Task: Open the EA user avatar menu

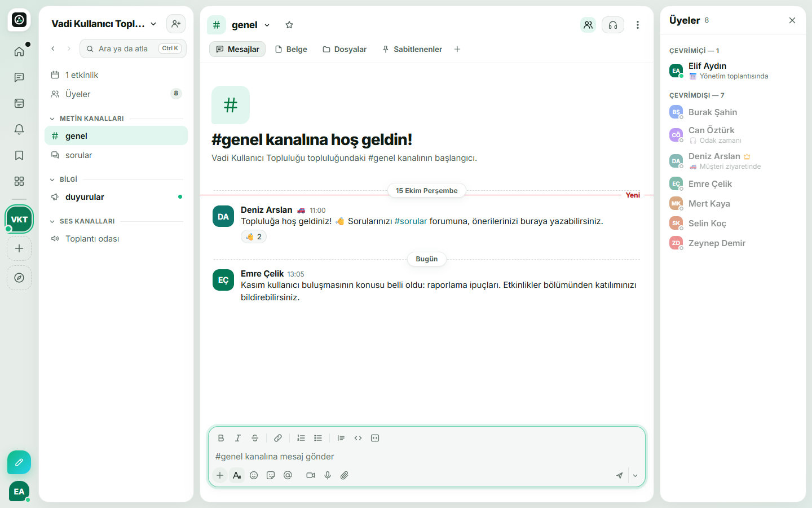Action: coord(19,492)
